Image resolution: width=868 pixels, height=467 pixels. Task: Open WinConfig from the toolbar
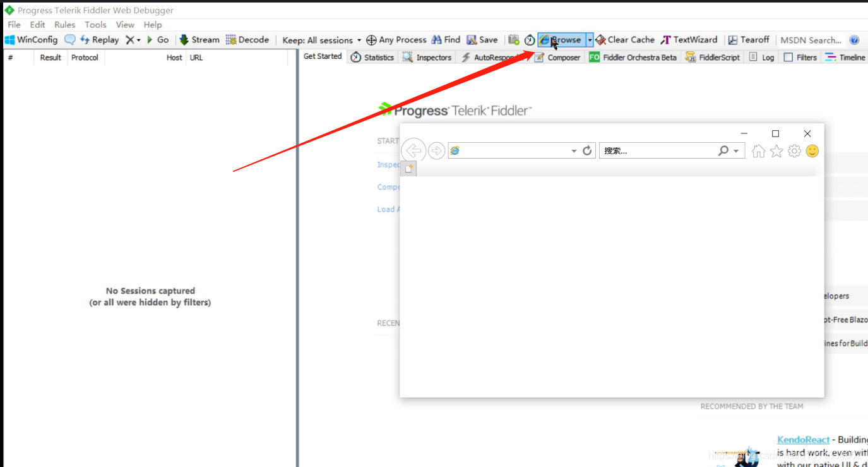click(x=31, y=40)
